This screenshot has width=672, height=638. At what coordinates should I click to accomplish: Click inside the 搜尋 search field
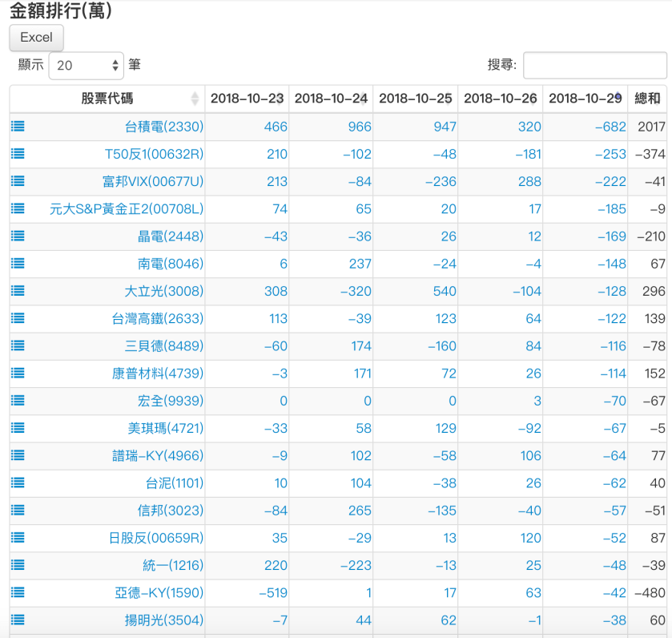click(x=595, y=65)
